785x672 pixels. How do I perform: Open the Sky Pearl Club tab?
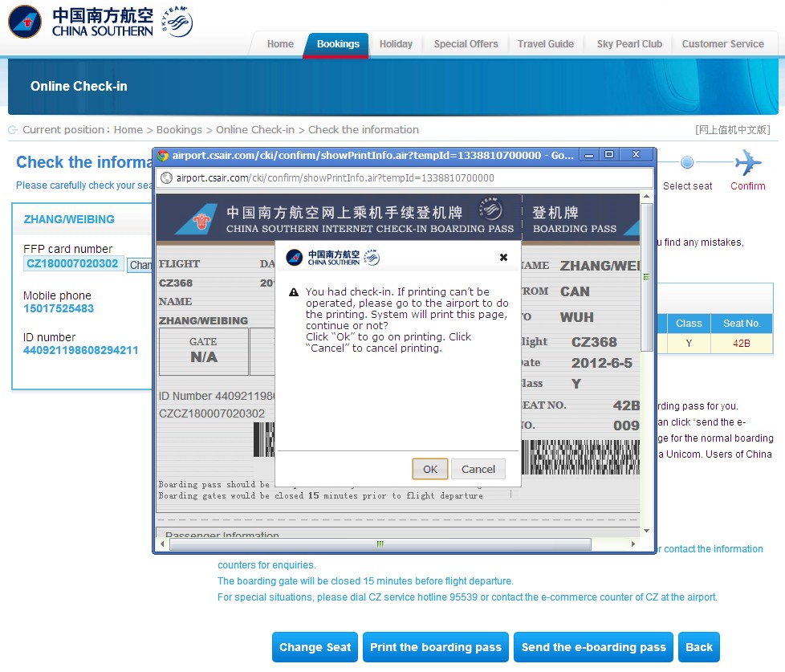tap(629, 44)
